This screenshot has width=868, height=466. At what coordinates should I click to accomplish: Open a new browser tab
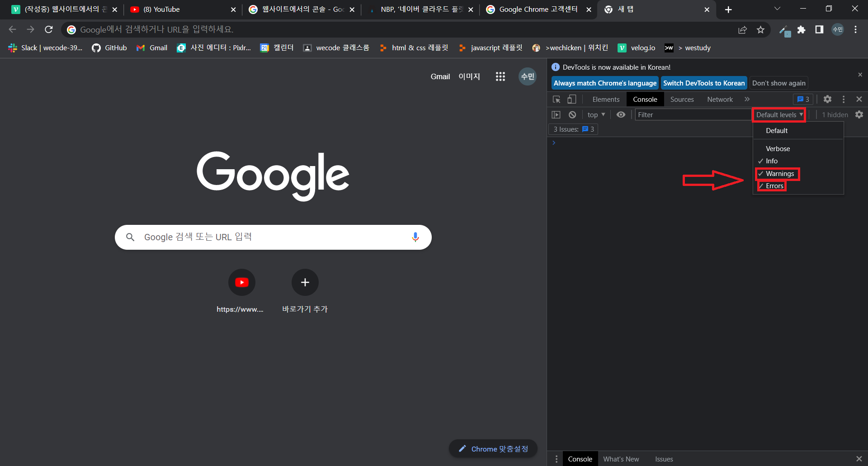pyautogui.click(x=728, y=10)
